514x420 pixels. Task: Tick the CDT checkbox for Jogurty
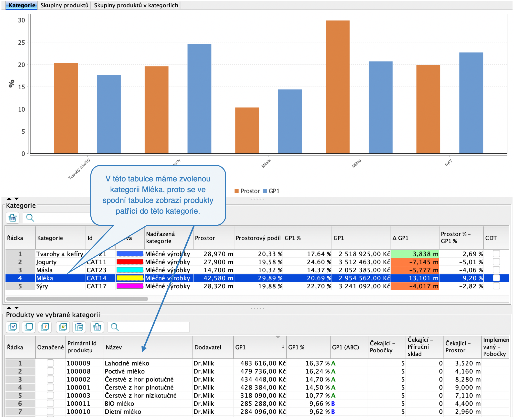click(496, 262)
